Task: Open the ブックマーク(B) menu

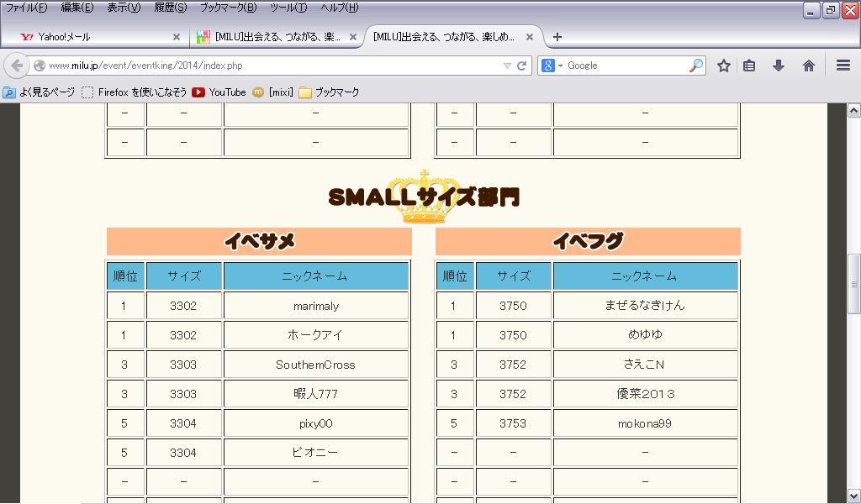Action: click(x=228, y=8)
